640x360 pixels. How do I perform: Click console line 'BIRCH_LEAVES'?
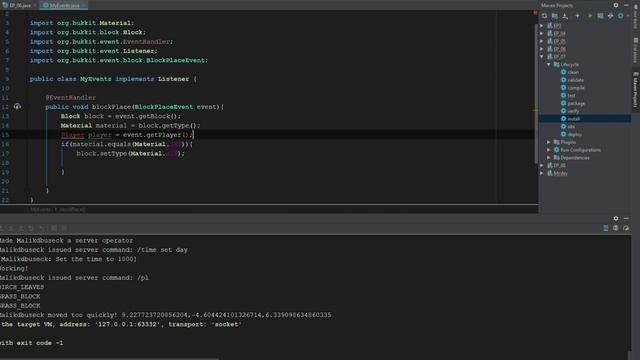click(x=22, y=287)
